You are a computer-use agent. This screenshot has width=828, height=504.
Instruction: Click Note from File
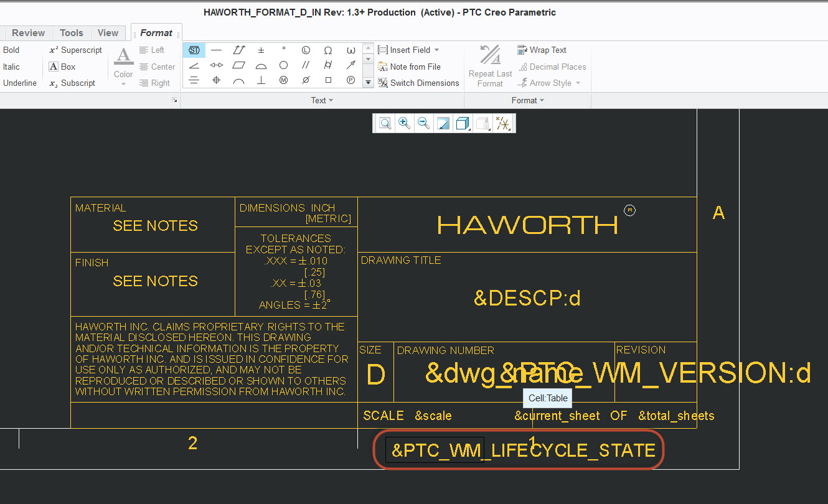click(x=409, y=67)
